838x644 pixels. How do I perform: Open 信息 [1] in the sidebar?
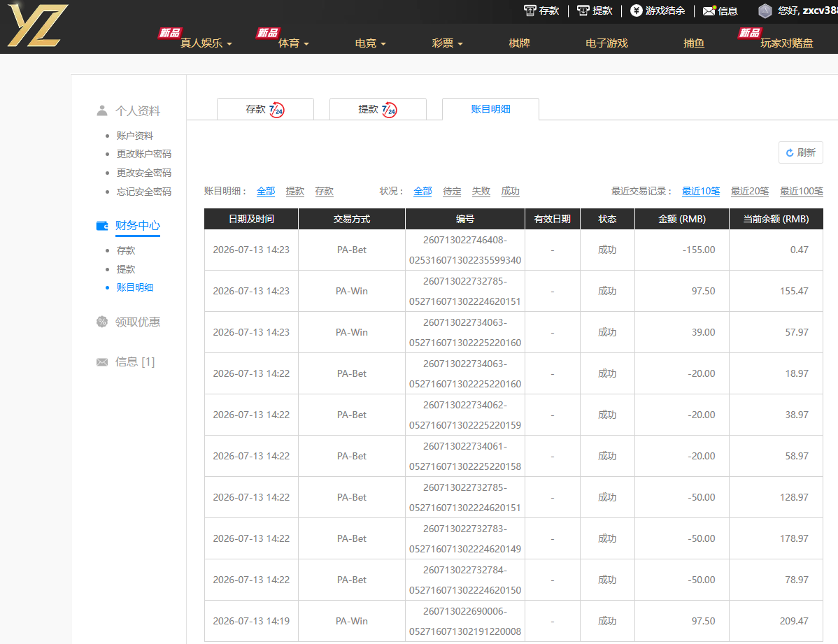tap(135, 362)
